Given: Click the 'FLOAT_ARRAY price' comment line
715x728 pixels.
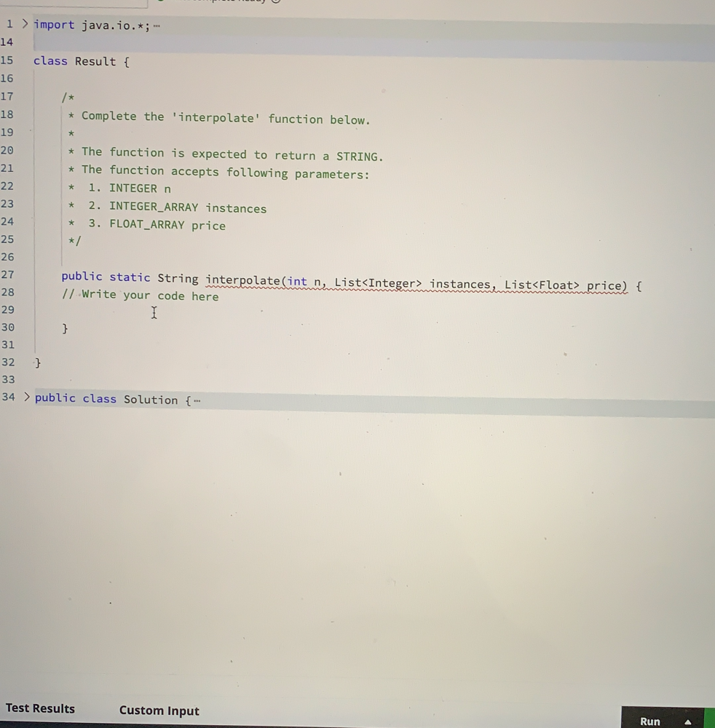Looking at the screenshot, I should [x=167, y=225].
